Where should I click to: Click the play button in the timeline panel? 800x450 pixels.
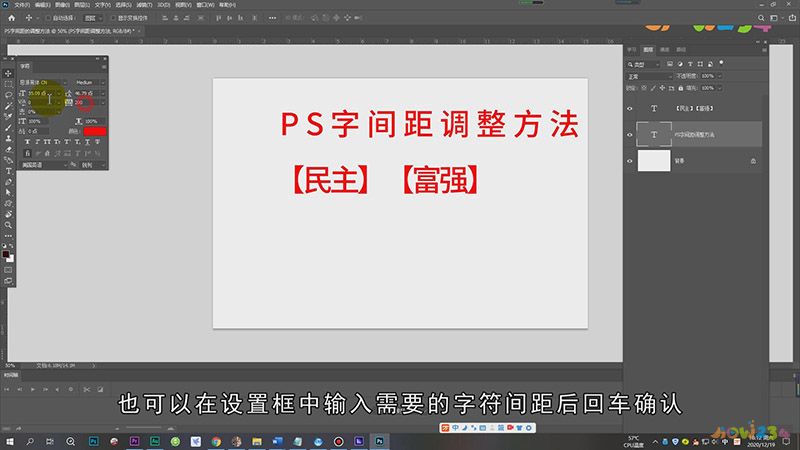(33, 389)
